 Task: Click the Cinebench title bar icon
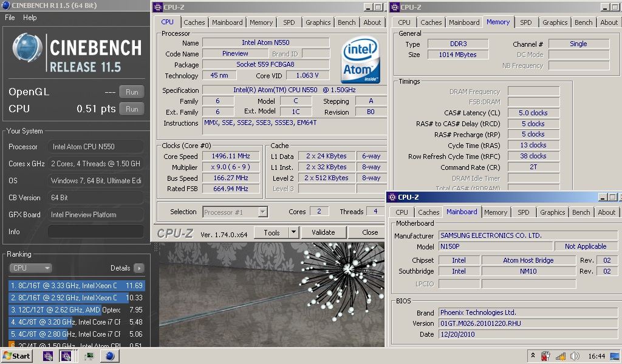pyautogui.click(x=5, y=5)
